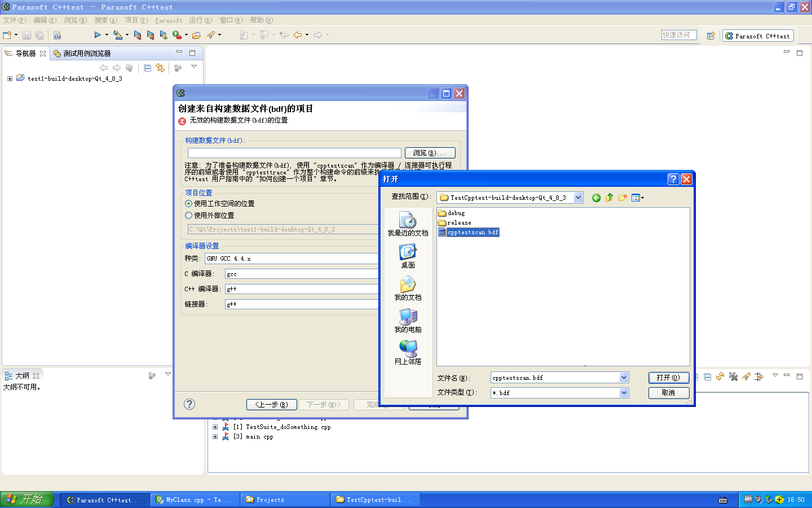Switch to 测试用例浏览器 tab
The height and width of the screenshot is (508, 812).
pos(82,54)
